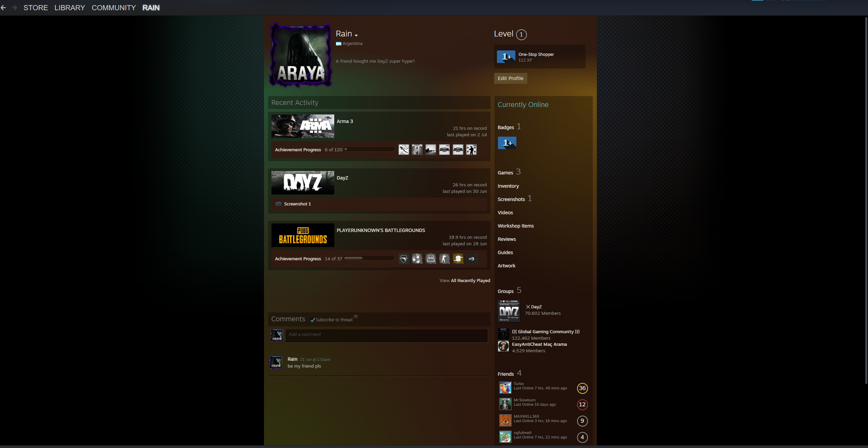
Task: Open the Level 1 badge circle
Action: point(521,34)
